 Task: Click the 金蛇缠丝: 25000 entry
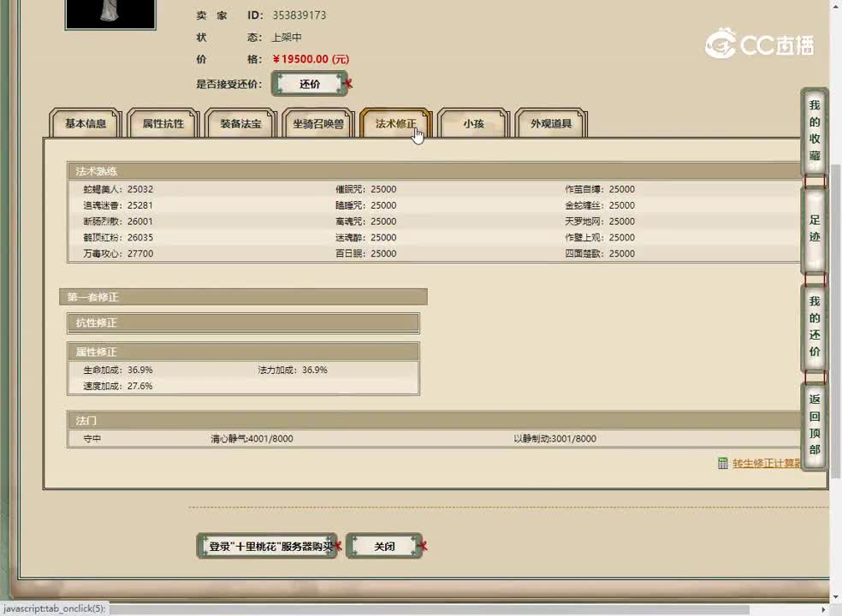tap(600, 205)
